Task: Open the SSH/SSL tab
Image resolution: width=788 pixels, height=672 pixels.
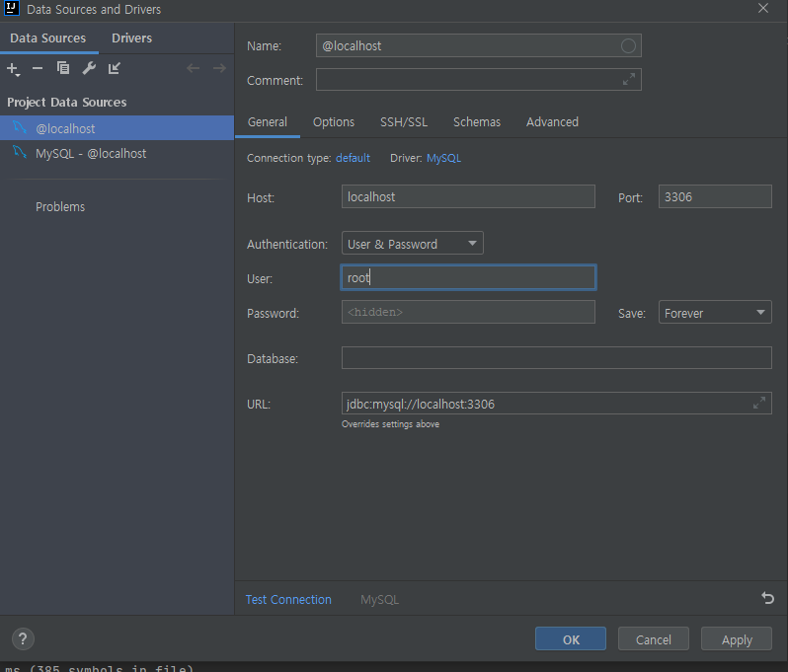Action: tap(404, 121)
